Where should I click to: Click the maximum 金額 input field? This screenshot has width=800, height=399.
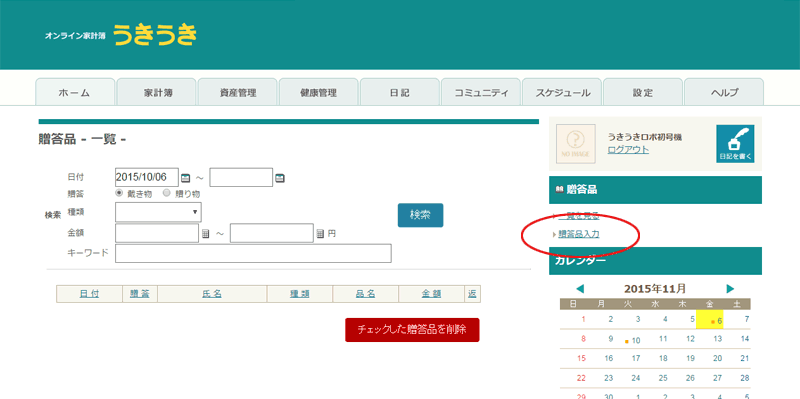click(271, 233)
